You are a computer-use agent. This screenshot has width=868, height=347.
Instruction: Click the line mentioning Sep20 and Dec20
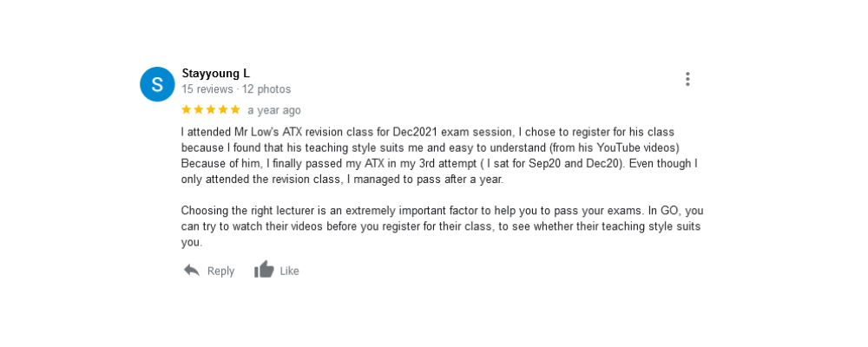coord(438,163)
